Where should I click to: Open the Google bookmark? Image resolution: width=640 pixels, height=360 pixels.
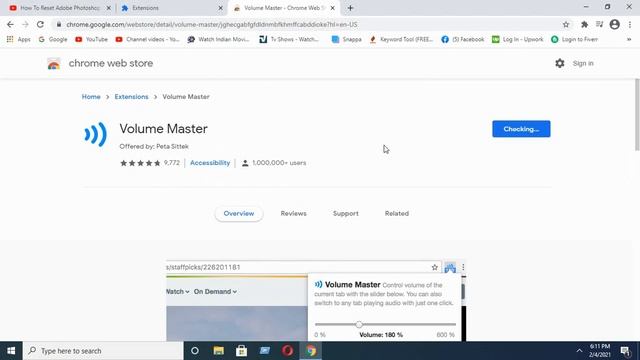coord(53,39)
